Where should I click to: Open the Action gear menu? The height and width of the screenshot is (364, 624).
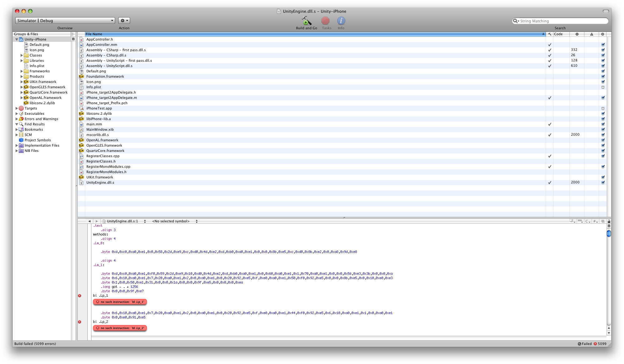point(124,21)
